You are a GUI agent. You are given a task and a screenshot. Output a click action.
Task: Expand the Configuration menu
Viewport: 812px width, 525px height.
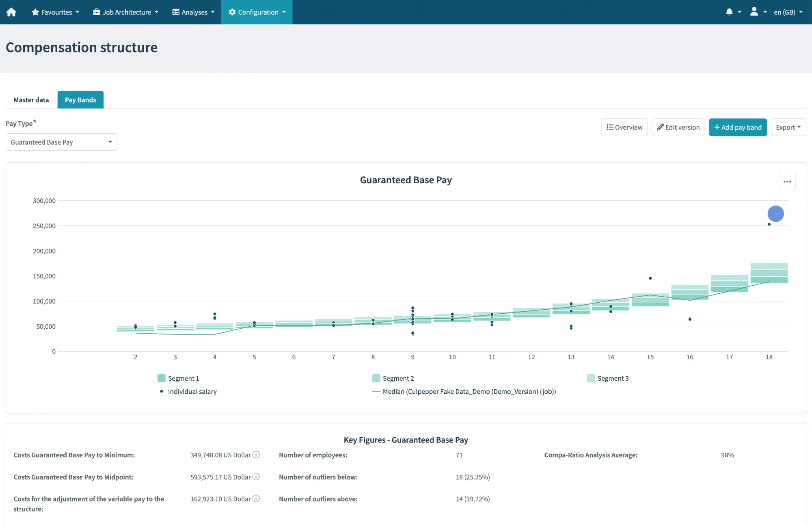[x=257, y=12]
